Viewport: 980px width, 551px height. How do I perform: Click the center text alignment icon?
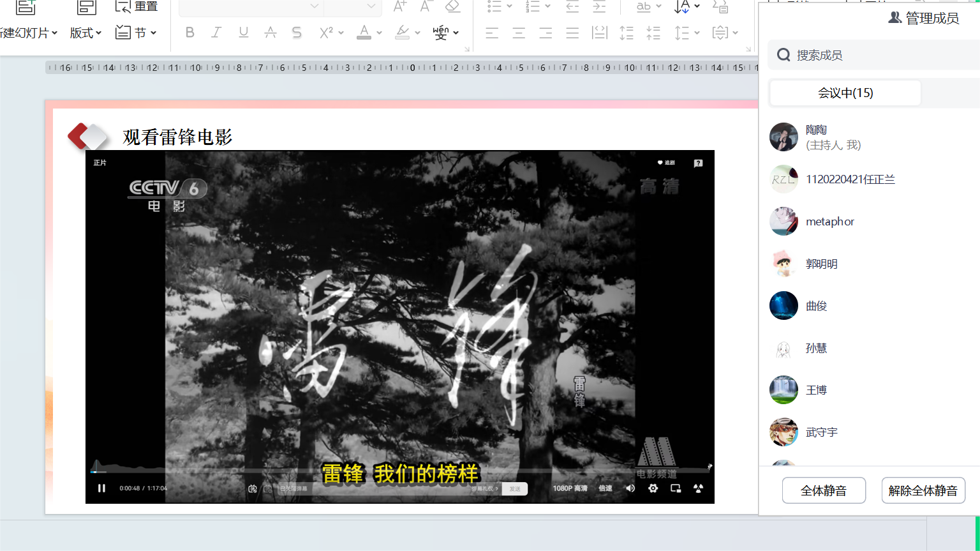click(519, 33)
